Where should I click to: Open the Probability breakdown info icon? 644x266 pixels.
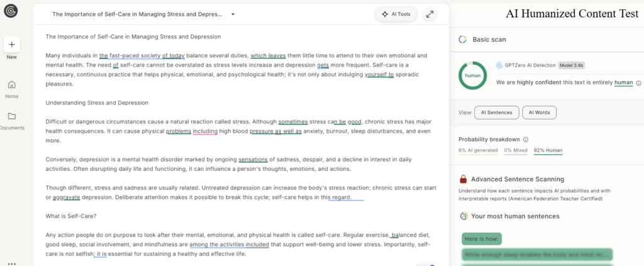[x=526, y=140]
